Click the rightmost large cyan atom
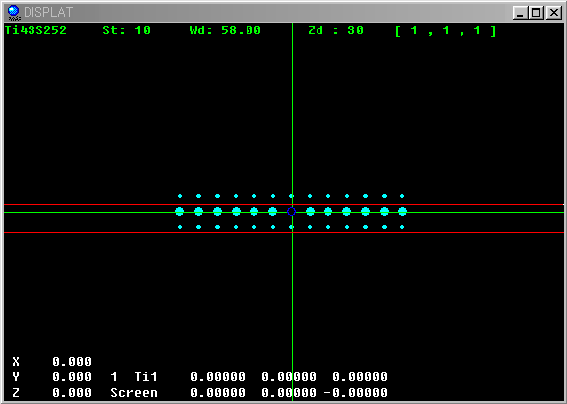 [x=402, y=212]
